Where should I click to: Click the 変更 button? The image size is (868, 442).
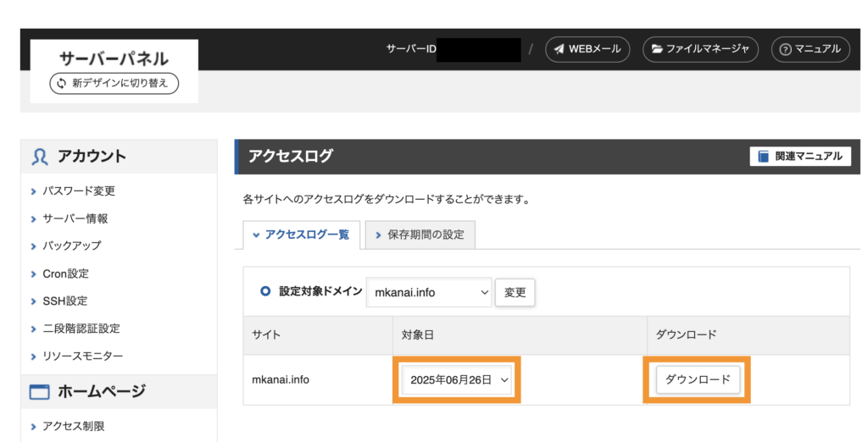tap(515, 292)
